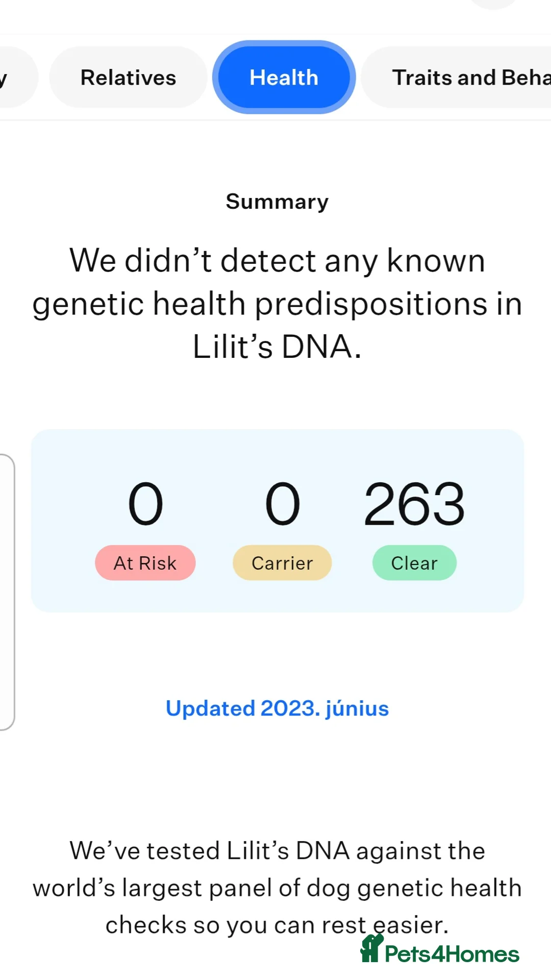The height and width of the screenshot is (980, 551).
Task: Click the Pets4Homes house-and-pet logo icon
Action: [x=371, y=949]
